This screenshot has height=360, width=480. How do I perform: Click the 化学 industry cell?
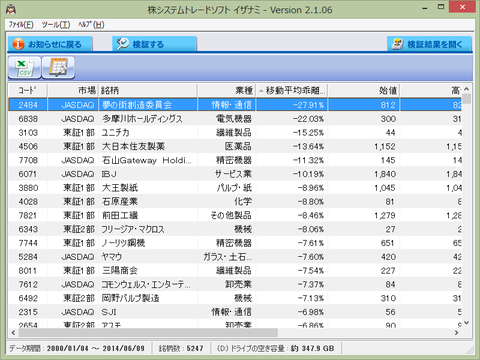pyautogui.click(x=243, y=202)
